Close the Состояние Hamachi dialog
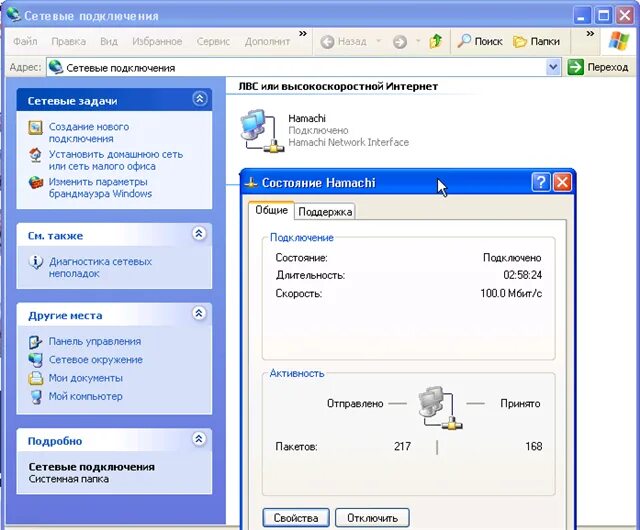 tap(562, 182)
